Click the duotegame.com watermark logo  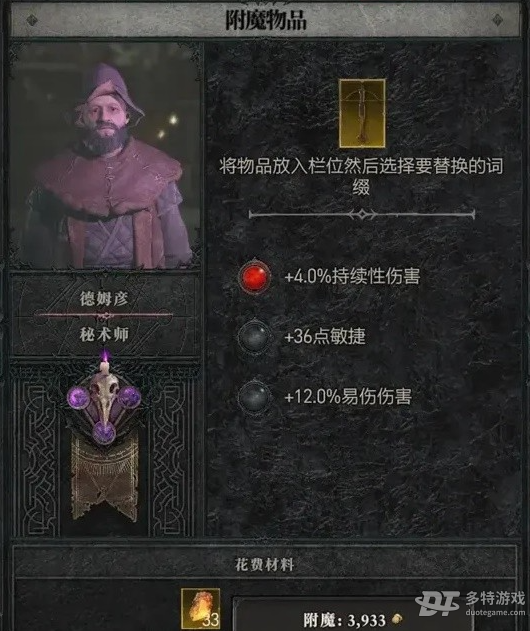[471, 604]
